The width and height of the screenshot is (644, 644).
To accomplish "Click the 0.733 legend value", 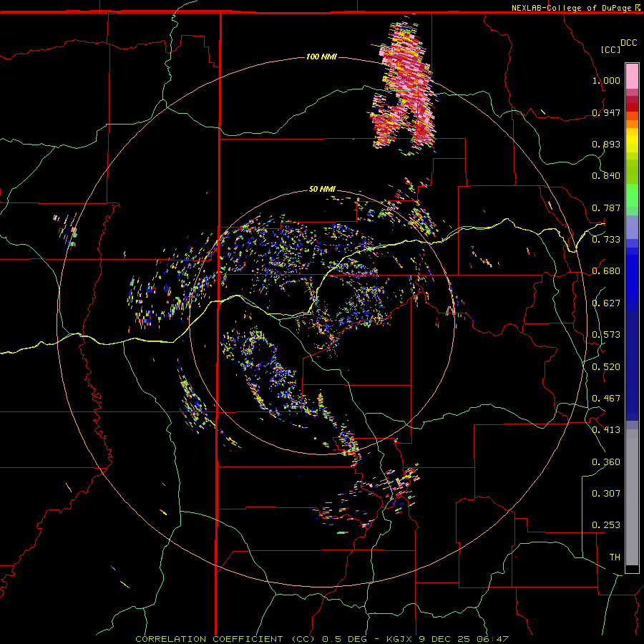I will (x=606, y=239).
